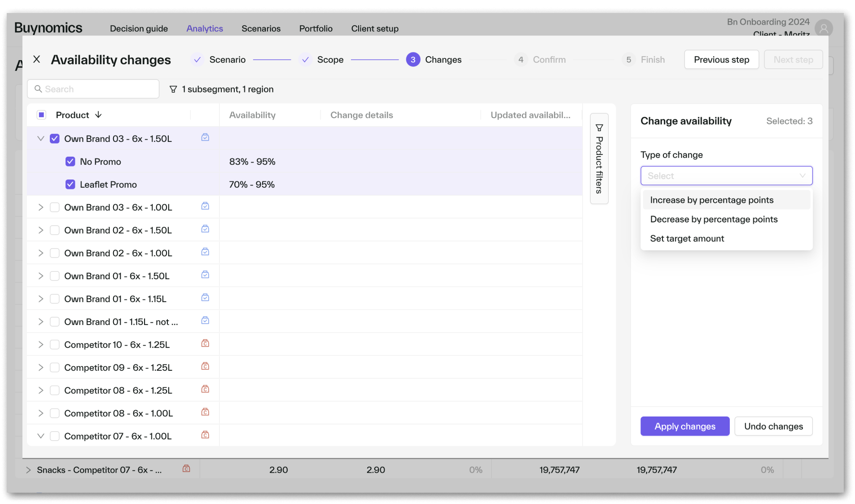Click the 1 subsegment, 1 region filter label
Image resolution: width=855 pixels, height=504 pixels.
(228, 89)
